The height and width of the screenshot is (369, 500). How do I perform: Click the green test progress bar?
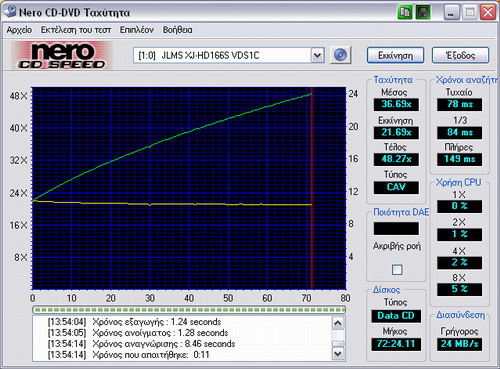(189, 310)
